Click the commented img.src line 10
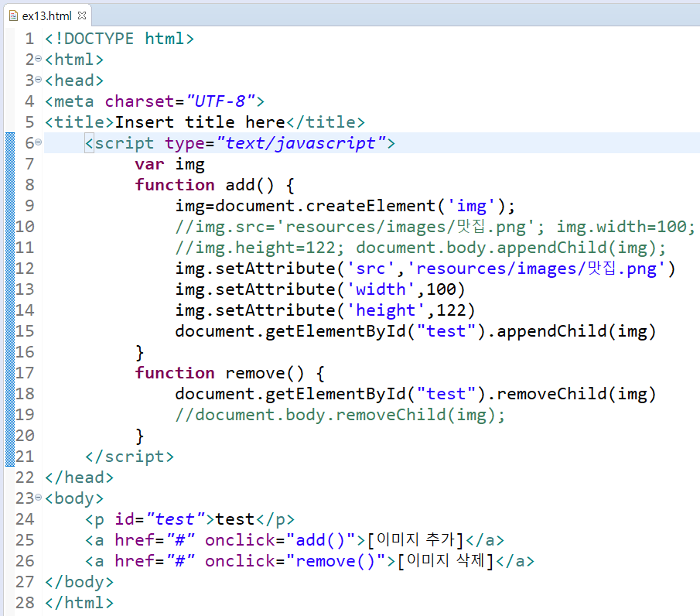The image size is (700, 616). click(435, 227)
